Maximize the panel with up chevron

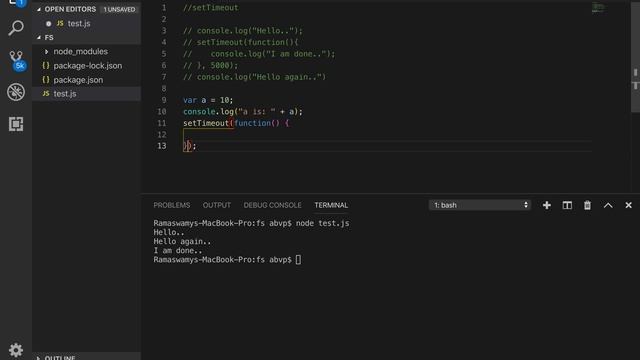[x=608, y=205]
